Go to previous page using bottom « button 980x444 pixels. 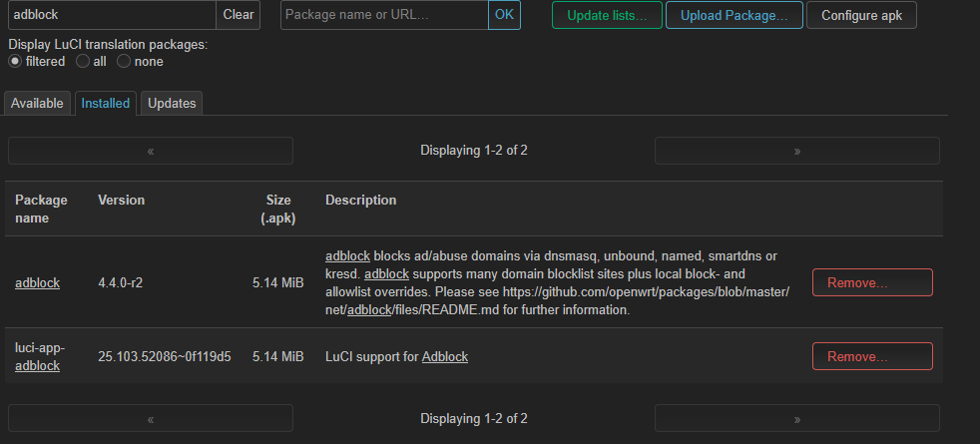tap(151, 418)
